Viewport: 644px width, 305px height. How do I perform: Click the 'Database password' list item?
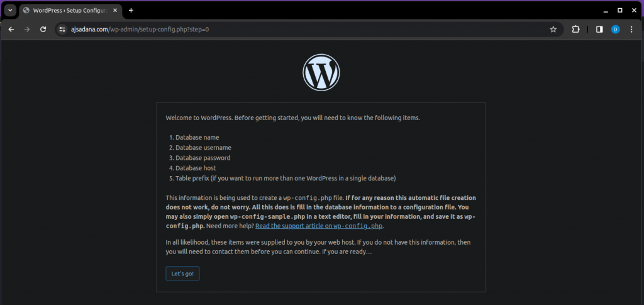(x=203, y=158)
